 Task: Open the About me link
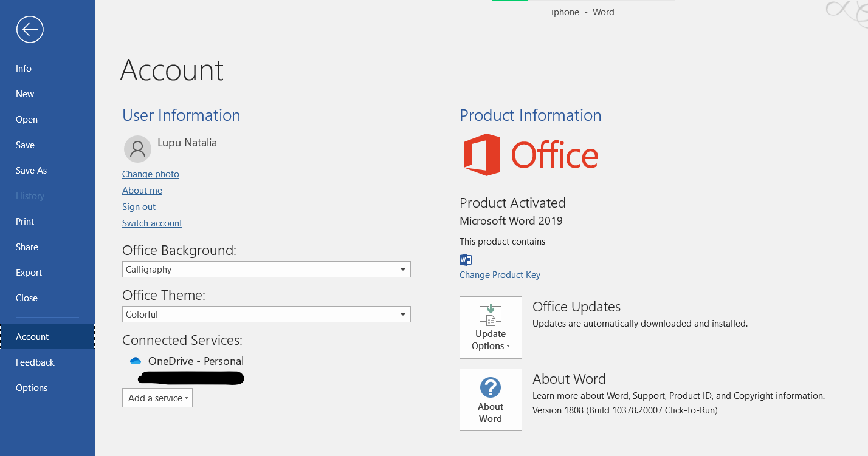(142, 191)
